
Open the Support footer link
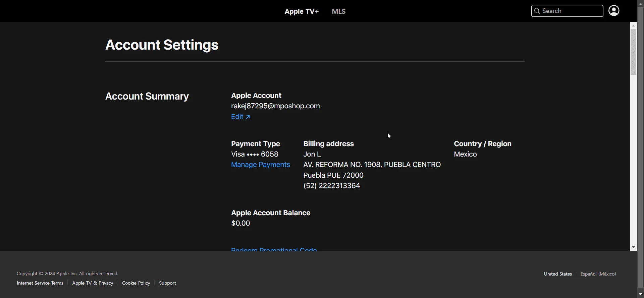[x=167, y=283]
